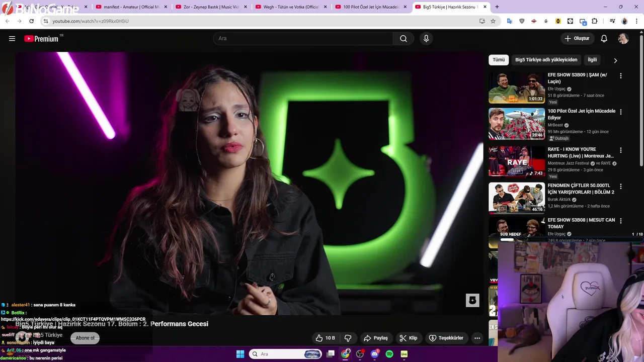The width and height of the screenshot is (644, 362).
Task: Click the page vertical scrollbar
Action: tap(641, 101)
